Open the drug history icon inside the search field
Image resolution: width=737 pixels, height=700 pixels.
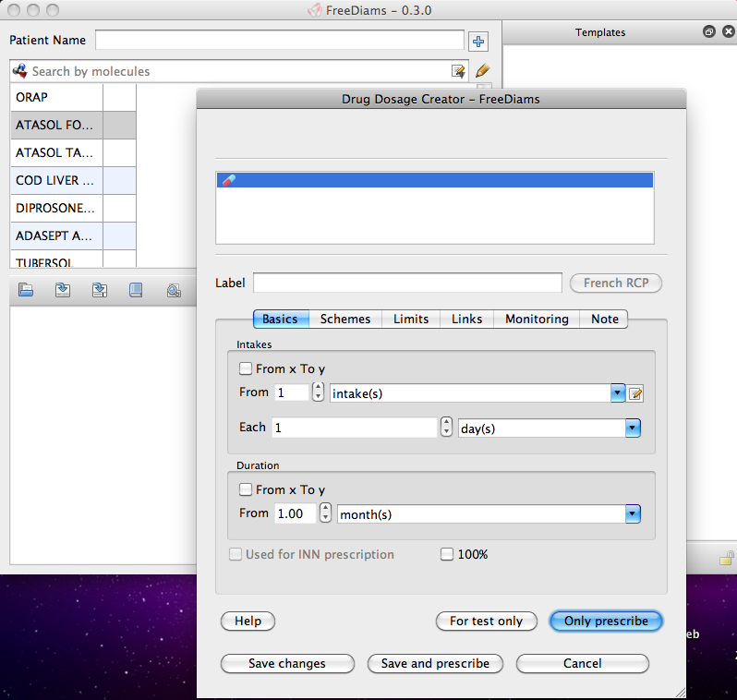tap(458, 71)
